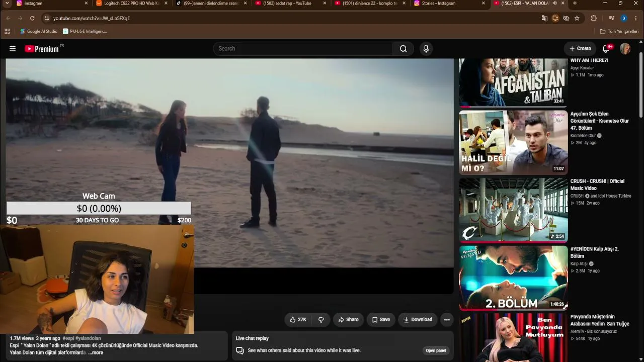Switch to Stories Instagram tab
The width and height of the screenshot is (644, 362).
pyautogui.click(x=448, y=4)
